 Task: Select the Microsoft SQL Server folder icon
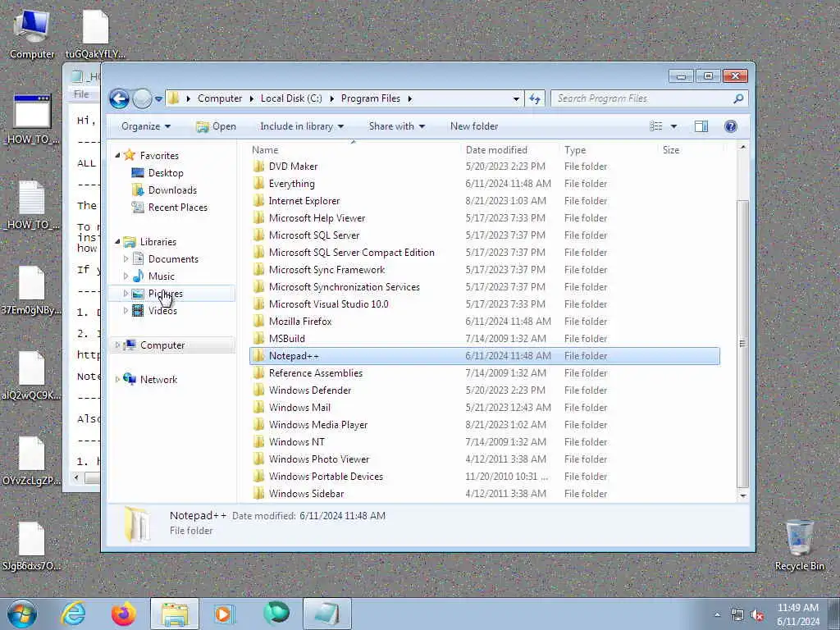[x=258, y=235]
